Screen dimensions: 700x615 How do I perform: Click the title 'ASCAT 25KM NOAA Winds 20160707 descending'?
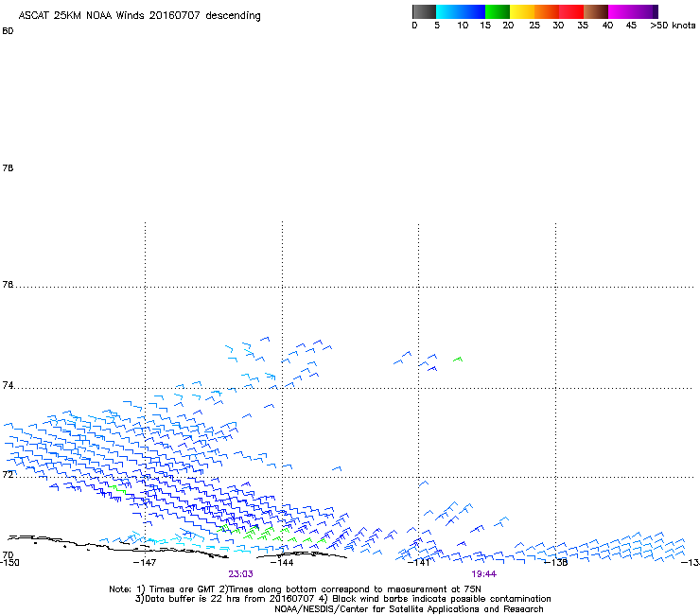point(139,16)
